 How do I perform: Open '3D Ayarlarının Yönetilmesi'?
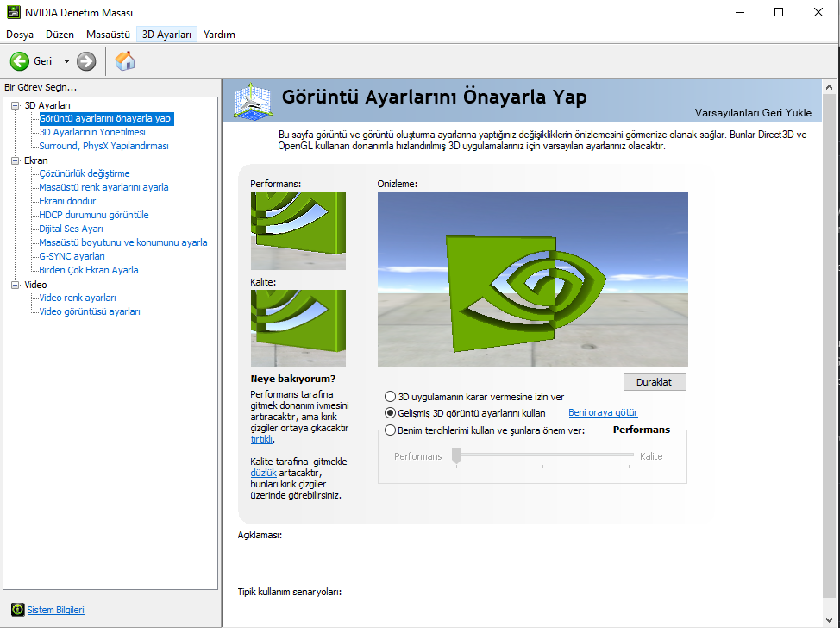coord(92,132)
